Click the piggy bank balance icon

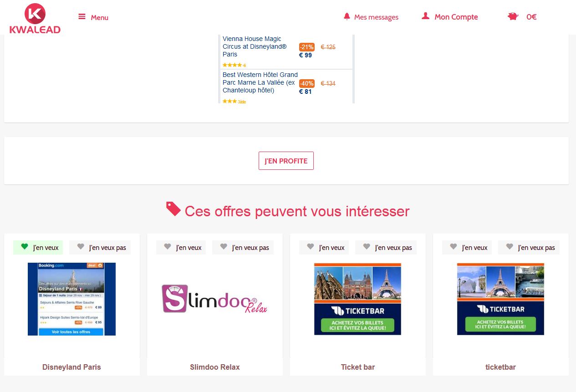pyautogui.click(x=513, y=17)
